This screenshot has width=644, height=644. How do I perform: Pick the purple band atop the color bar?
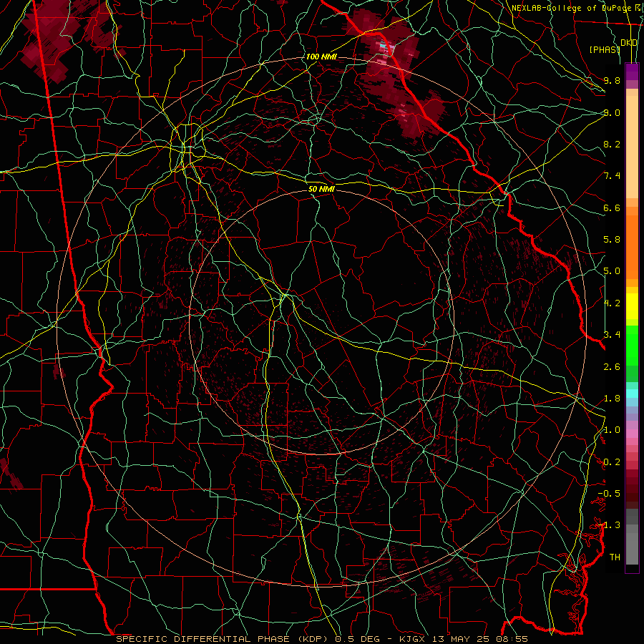[x=632, y=72]
